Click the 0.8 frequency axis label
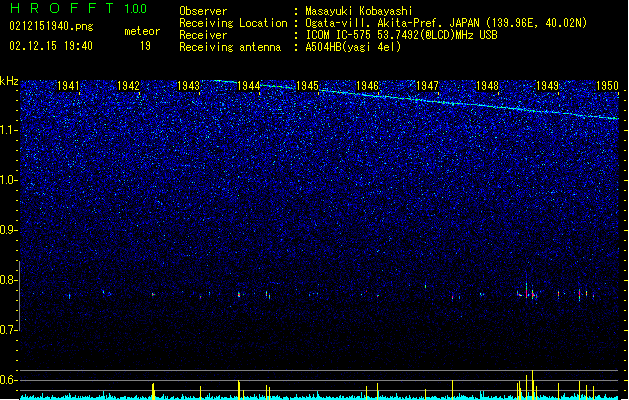The width and height of the screenshot is (629, 400). pyautogui.click(x=9, y=280)
